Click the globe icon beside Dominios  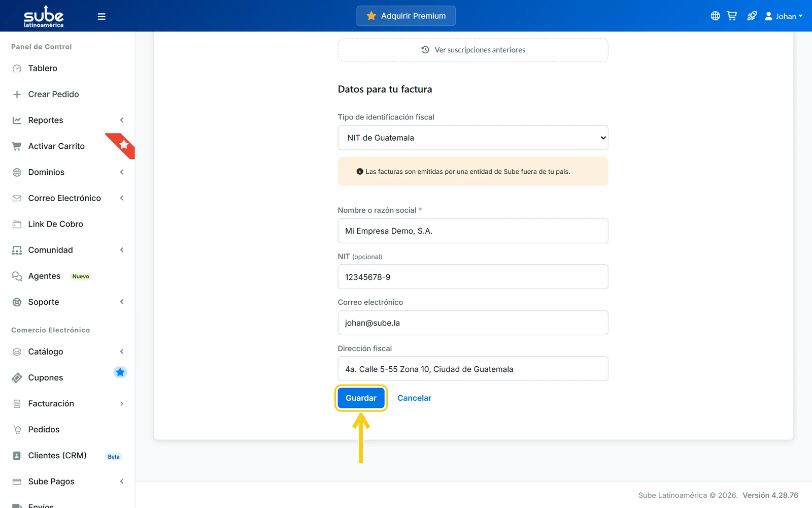point(17,172)
